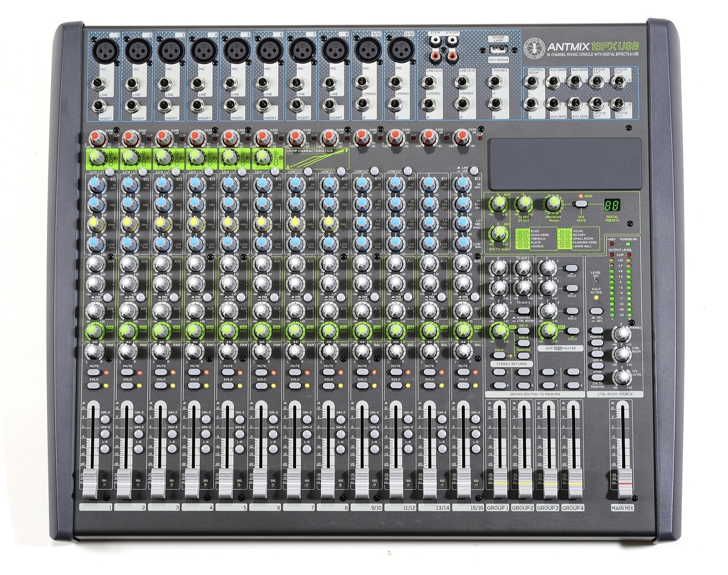Click the USB power lamp port
The width and height of the screenshot is (728, 575).
(498, 50)
